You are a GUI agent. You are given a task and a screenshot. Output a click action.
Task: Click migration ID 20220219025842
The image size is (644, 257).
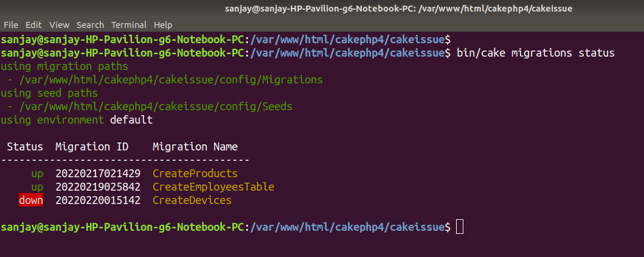(x=97, y=187)
